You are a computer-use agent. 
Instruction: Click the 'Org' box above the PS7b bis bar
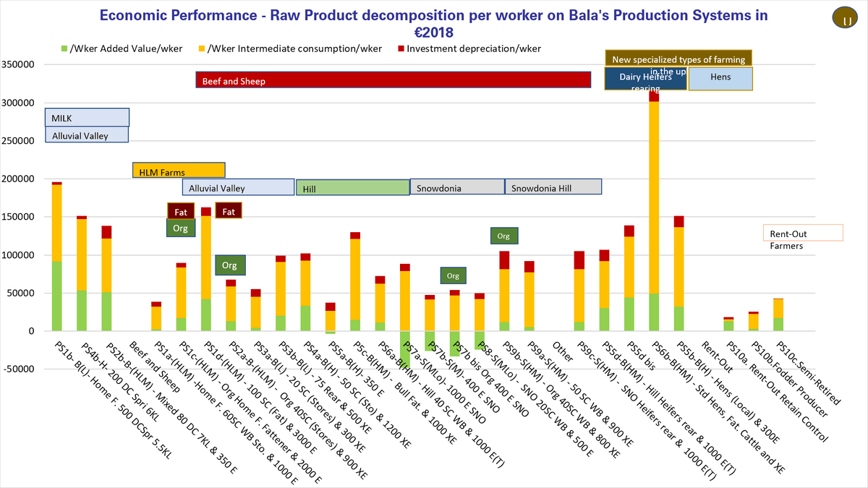(453, 275)
